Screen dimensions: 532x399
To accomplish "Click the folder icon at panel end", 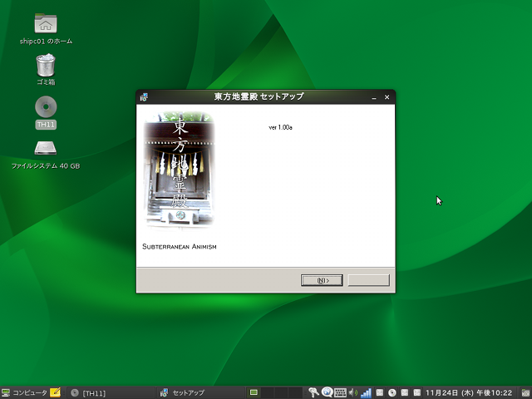I will tap(526, 393).
